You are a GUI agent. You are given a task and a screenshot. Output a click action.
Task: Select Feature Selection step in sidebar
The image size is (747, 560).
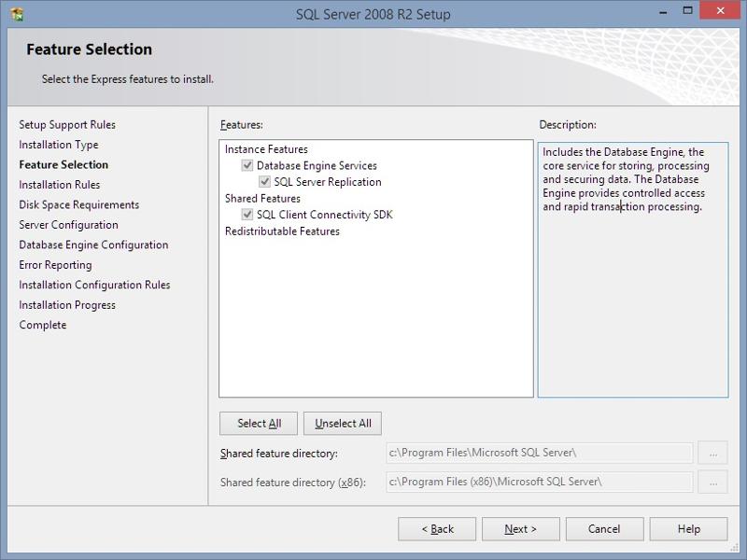coord(63,165)
